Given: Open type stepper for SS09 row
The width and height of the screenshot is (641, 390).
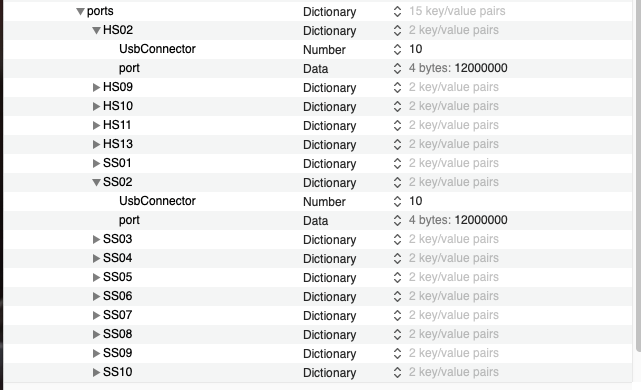Looking at the screenshot, I should [x=397, y=354].
